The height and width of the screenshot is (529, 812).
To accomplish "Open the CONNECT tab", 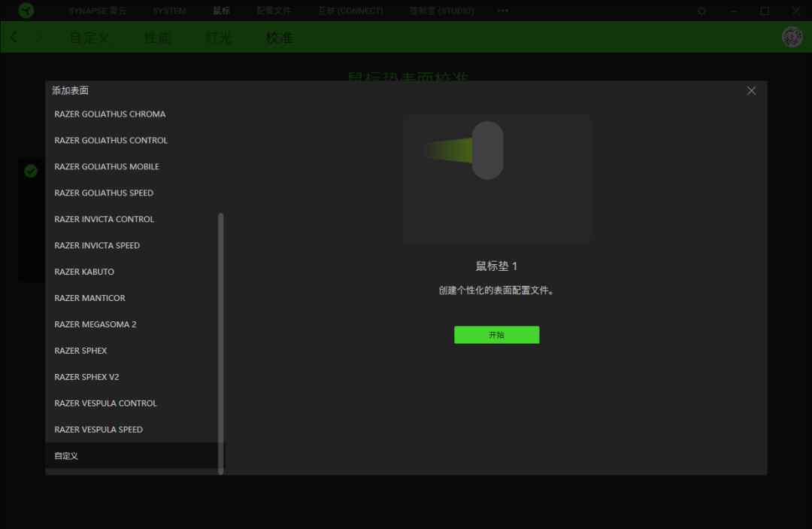I will click(351, 11).
